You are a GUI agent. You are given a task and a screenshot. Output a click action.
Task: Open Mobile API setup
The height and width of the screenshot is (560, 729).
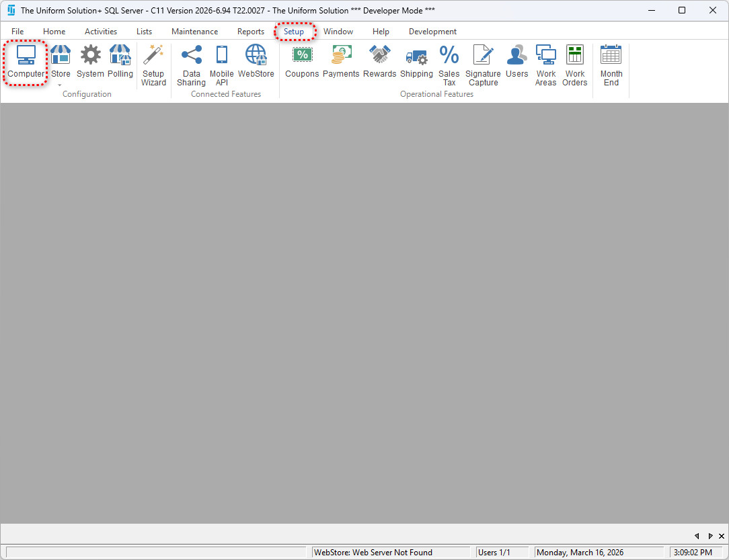[221, 65]
